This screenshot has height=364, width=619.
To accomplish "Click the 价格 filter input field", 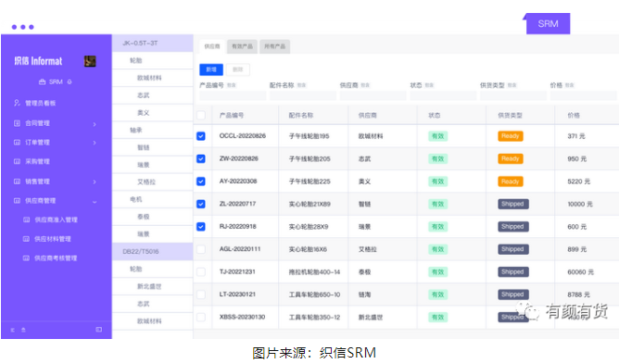I will [x=584, y=95].
